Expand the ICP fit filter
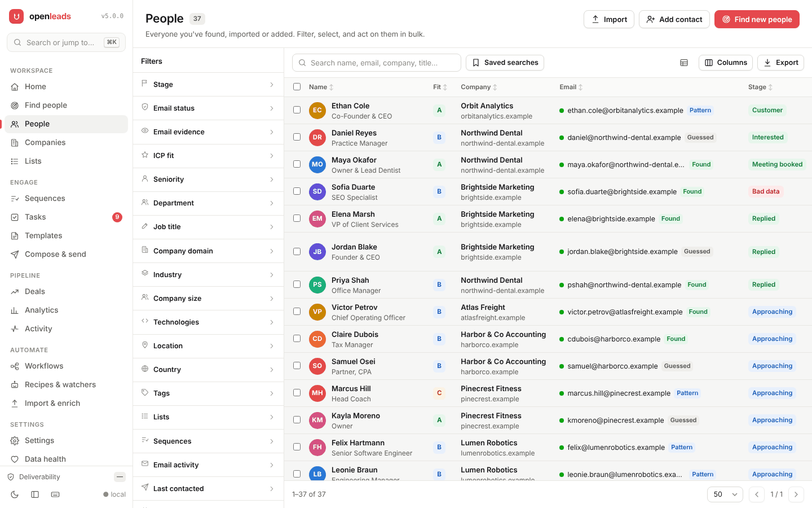The width and height of the screenshot is (812, 508). (208, 156)
